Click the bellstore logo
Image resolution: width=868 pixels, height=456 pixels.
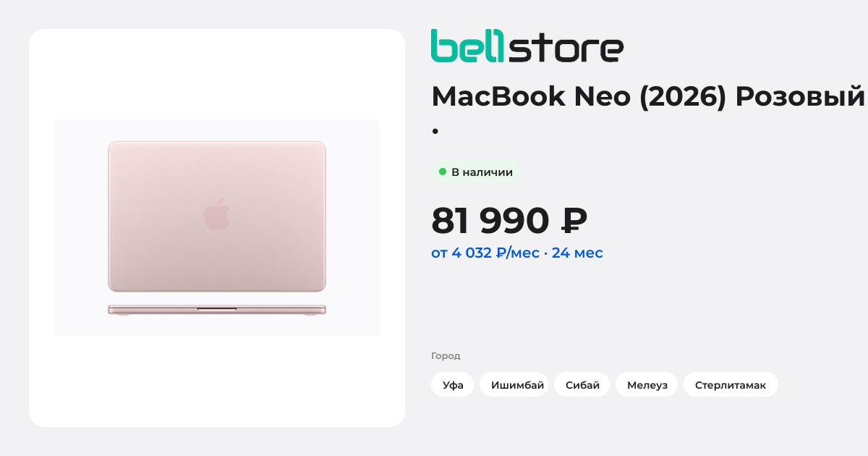click(527, 46)
